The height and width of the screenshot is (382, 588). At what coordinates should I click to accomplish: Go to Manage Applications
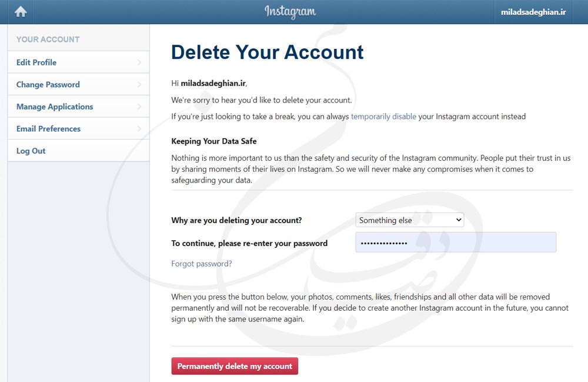pyautogui.click(x=55, y=107)
